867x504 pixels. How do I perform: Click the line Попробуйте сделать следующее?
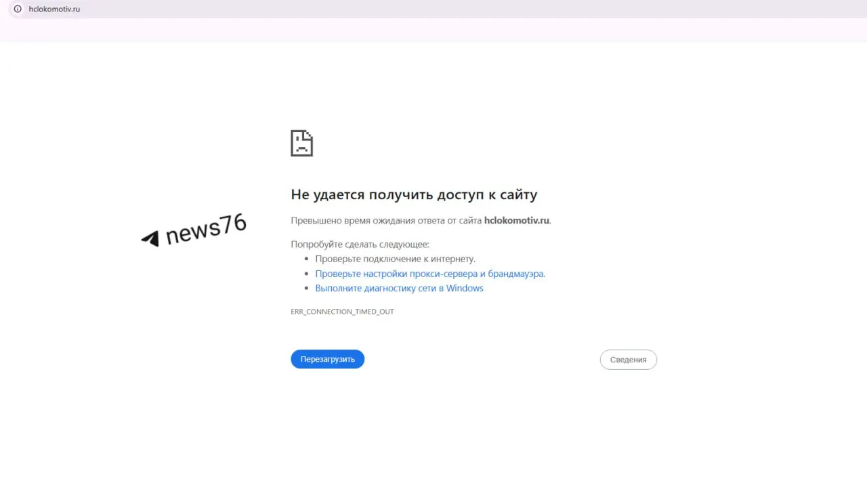pos(360,244)
